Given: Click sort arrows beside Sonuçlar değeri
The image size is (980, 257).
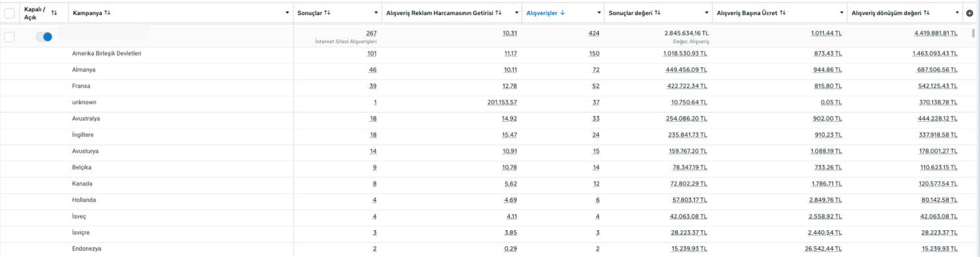Looking at the screenshot, I should tap(658, 12).
